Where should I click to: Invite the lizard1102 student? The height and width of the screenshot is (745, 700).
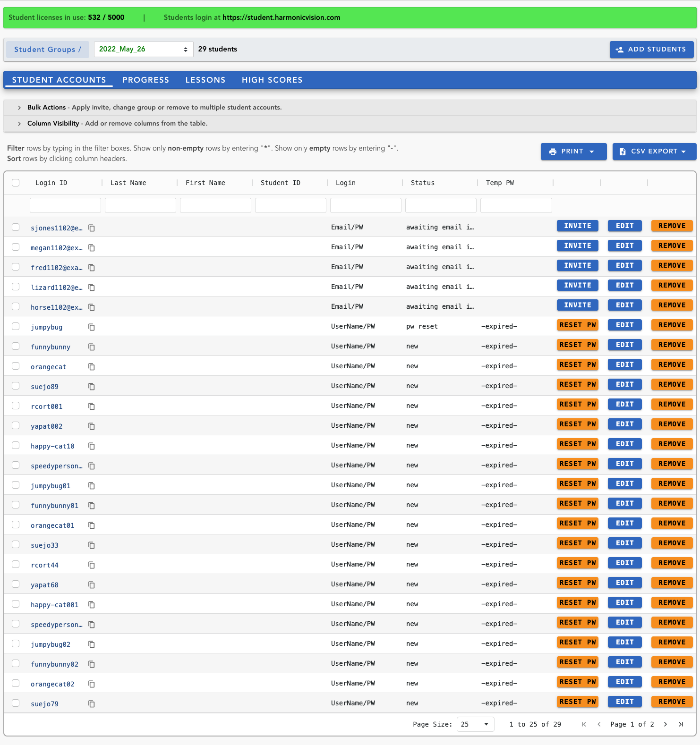[577, 285]
